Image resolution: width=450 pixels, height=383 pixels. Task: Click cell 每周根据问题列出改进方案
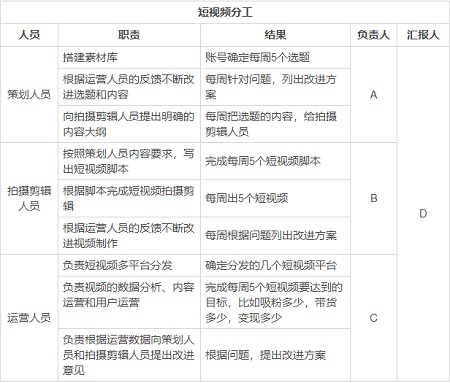coord(275,236)
